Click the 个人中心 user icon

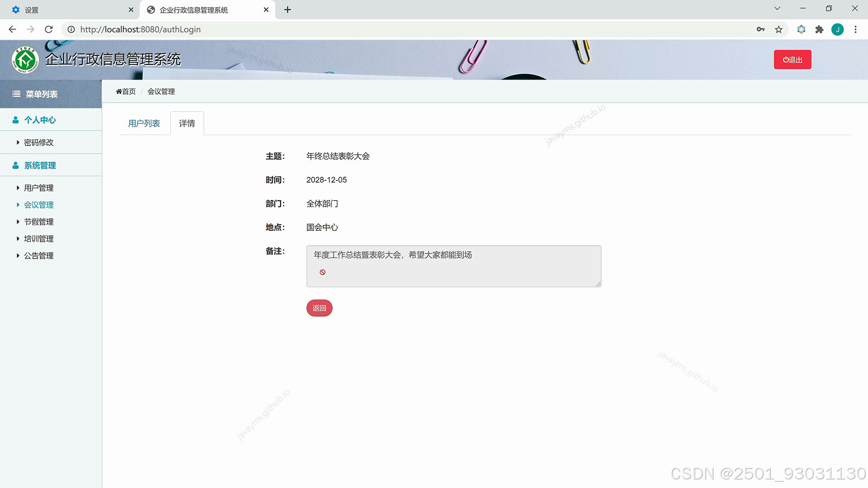15,120
